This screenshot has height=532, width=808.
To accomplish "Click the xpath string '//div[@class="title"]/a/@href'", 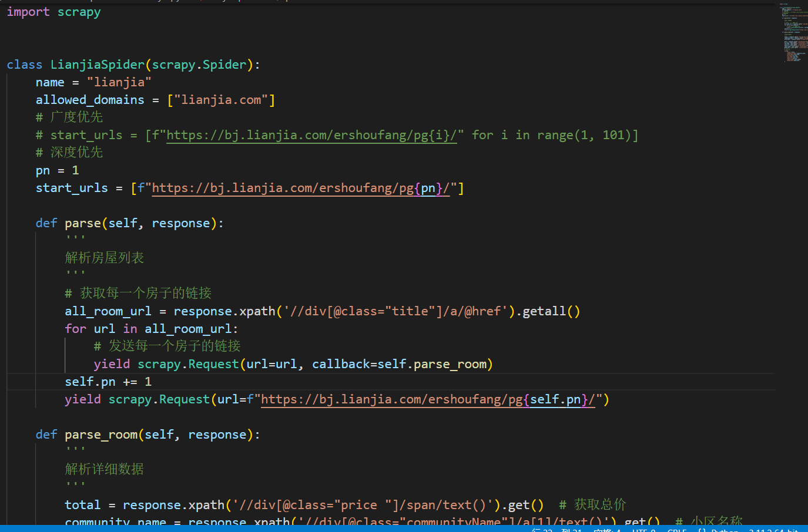I will 395,311.
